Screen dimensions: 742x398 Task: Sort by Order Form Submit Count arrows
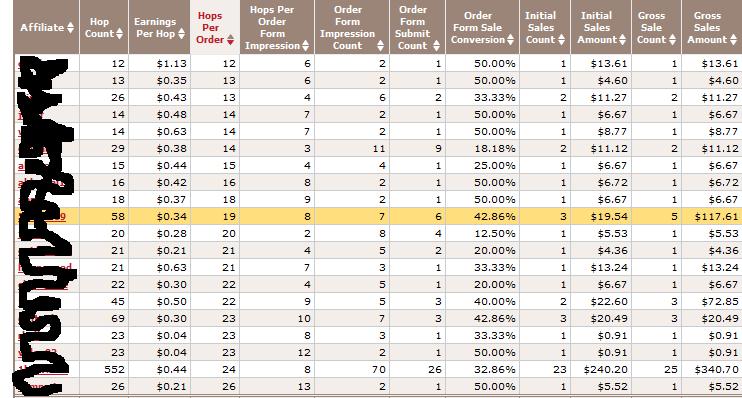pos(436,46)
